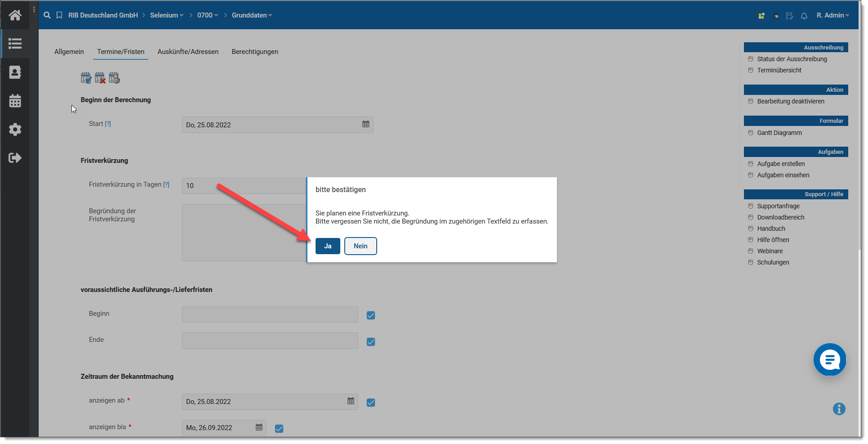Open the contacts icon in sidebar
The image size is (868, 444).
[15, 72]
